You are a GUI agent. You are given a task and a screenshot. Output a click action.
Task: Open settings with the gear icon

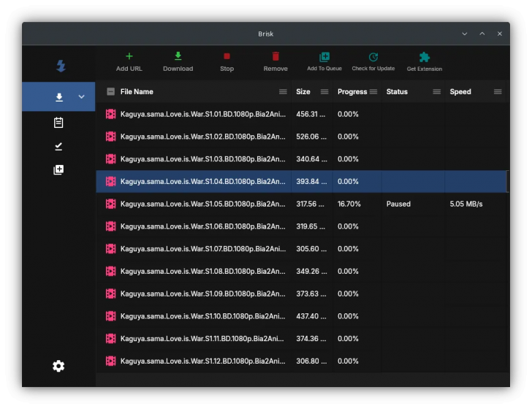tap(58, 366)
